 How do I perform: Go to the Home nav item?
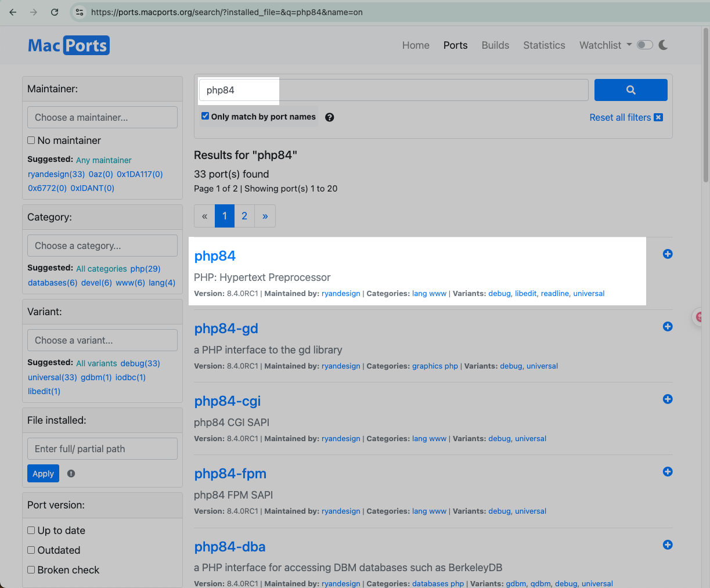click(416, 45)
